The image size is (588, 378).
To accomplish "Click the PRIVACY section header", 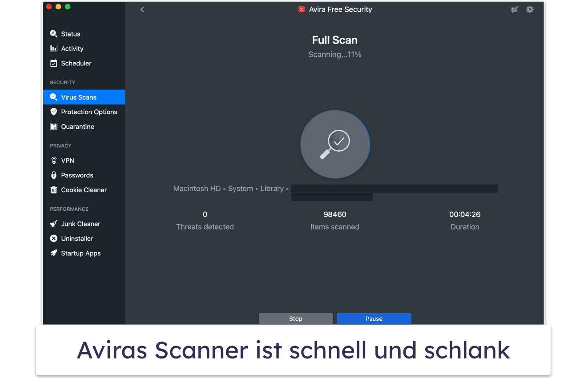I will [61, 145].
